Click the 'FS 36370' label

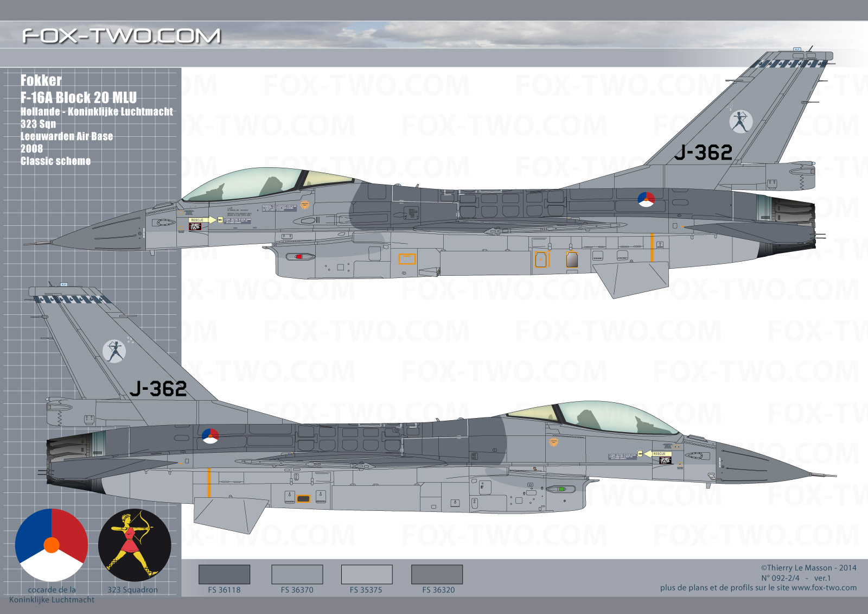coord(297,590)
